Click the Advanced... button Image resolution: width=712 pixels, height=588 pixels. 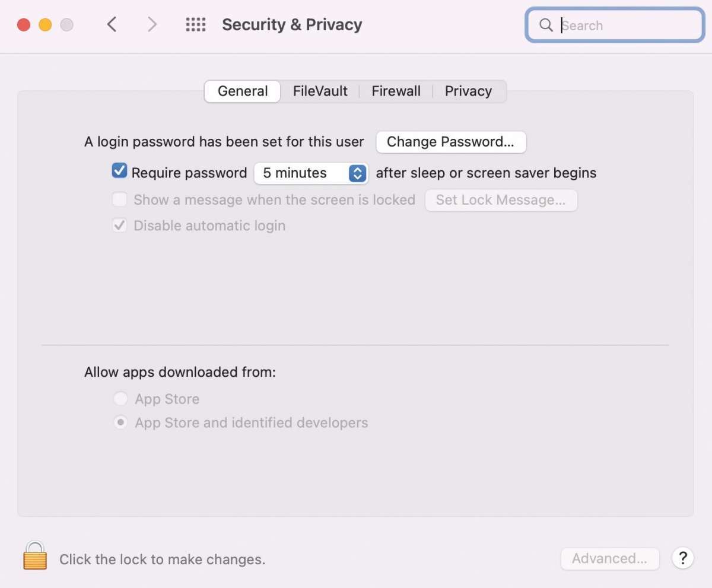tap(610, 558)
